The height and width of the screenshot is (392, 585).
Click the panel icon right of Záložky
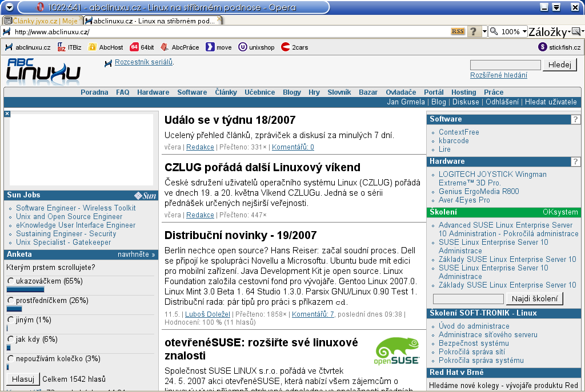pos(577,31)
